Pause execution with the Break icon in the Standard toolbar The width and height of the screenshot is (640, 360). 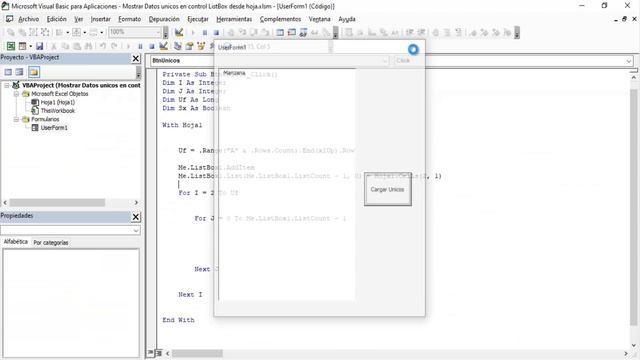140,46
